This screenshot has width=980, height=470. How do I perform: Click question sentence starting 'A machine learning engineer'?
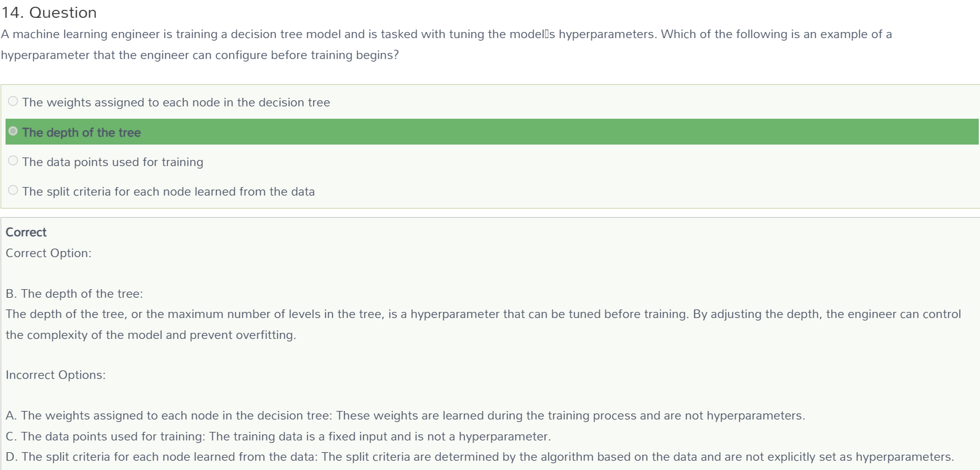point(446,34)
